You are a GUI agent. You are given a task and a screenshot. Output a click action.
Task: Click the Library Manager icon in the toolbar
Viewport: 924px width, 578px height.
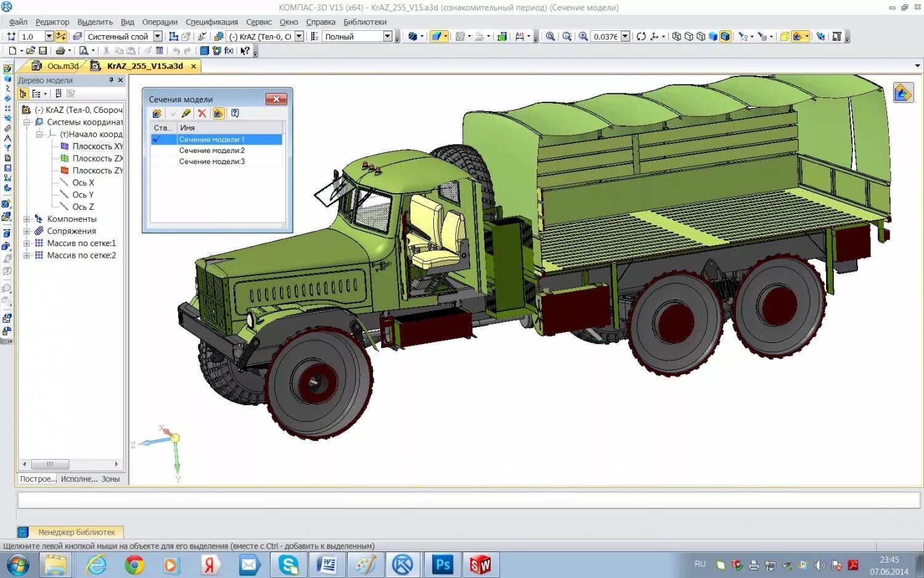point(204,51)
